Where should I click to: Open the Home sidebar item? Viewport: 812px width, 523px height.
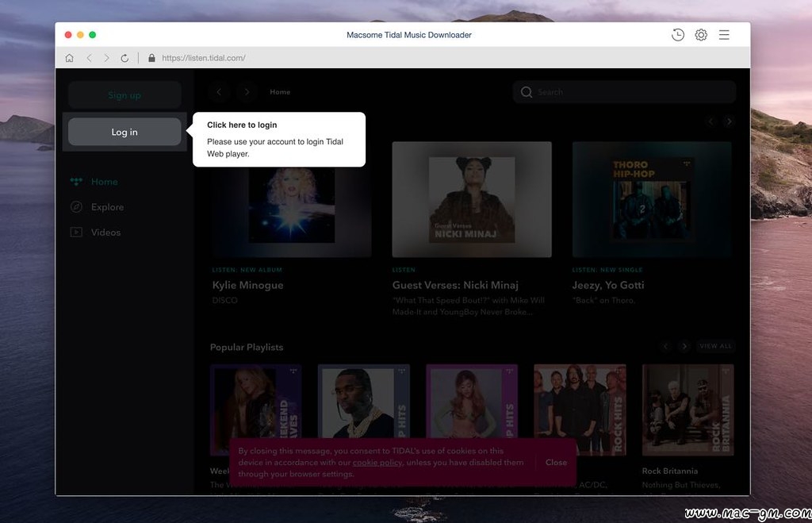[104, 182]
